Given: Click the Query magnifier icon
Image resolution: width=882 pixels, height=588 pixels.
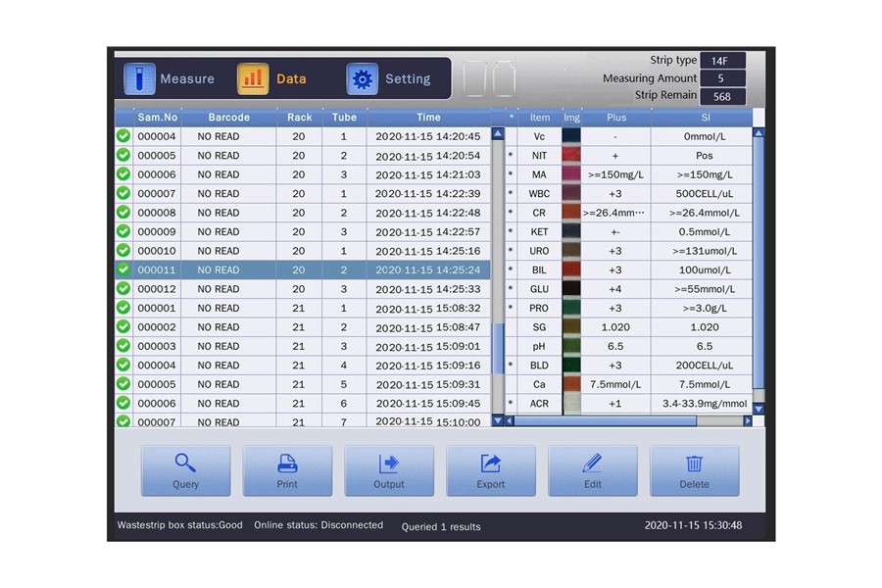Looking at the screenshot, I should (185, 463).
